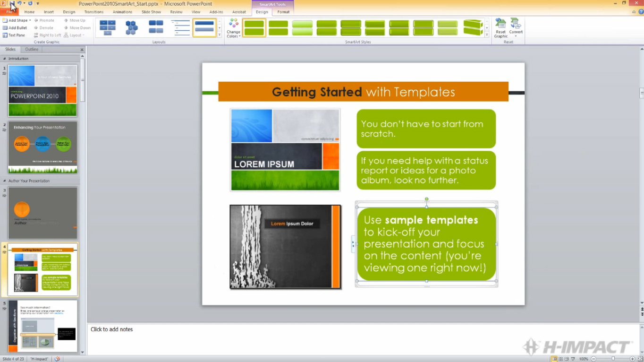Expand the Add Shape dropdown arrow
The image size is (644, 362).
[x=30, y=20]
